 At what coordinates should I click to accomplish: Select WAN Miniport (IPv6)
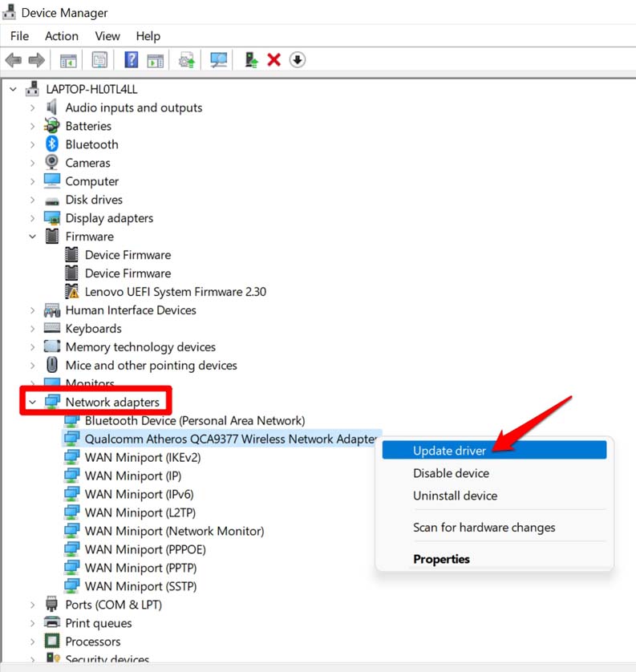click(x=140, y=494)
